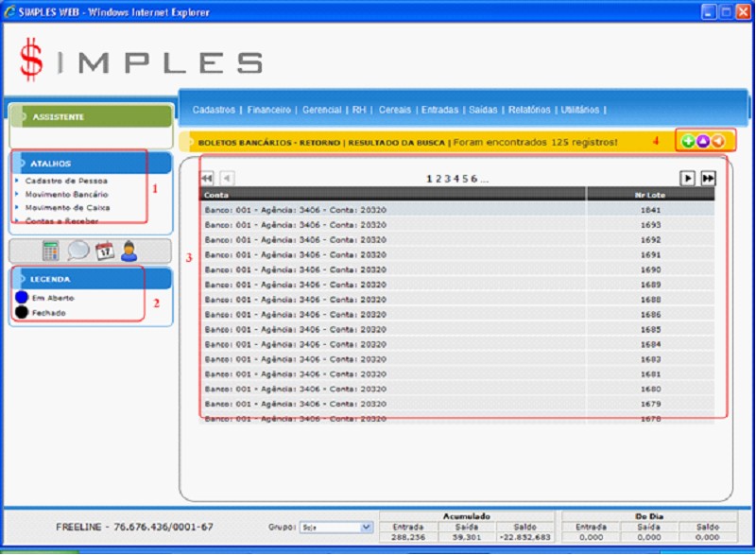The image size is (756, 555).
Task: Go to the previous results page
Action: pyautogui.click(x=227, y=179)
